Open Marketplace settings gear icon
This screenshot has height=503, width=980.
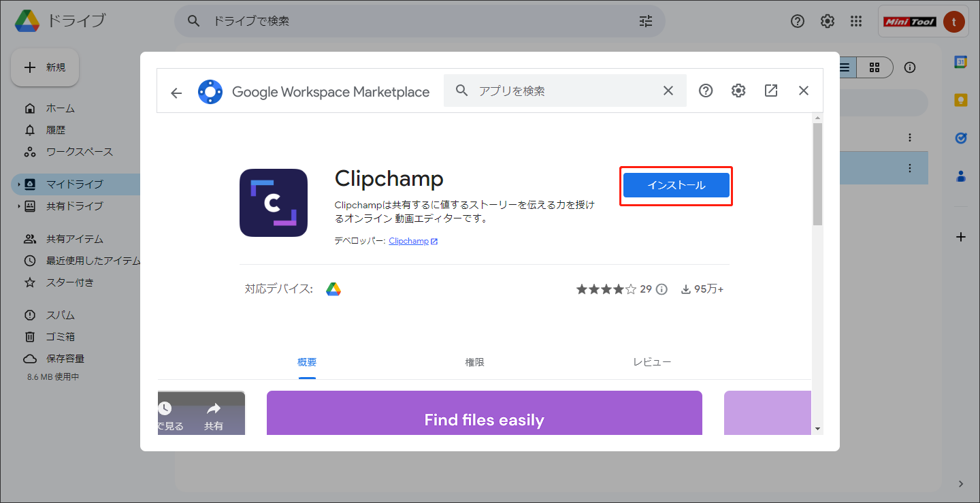tap(738, 91)
